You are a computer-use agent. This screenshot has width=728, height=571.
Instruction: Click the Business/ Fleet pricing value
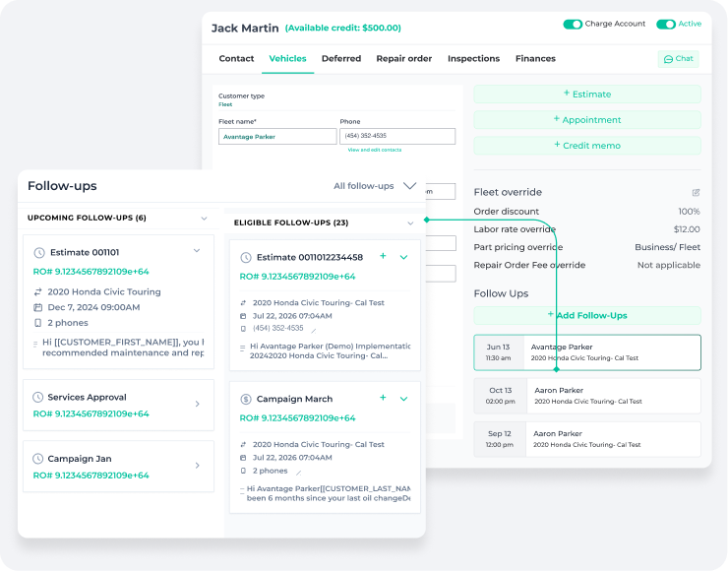pos(667,247)
